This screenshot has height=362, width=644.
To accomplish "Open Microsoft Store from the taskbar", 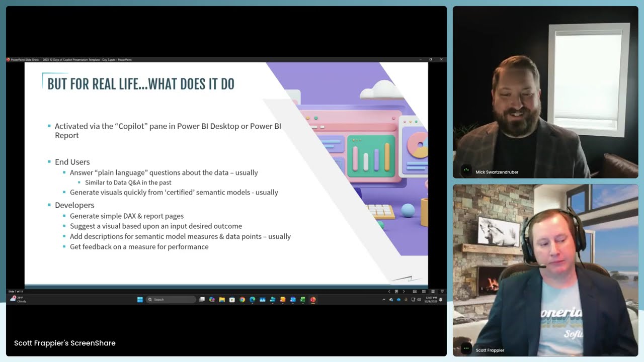I will [232, 300].
